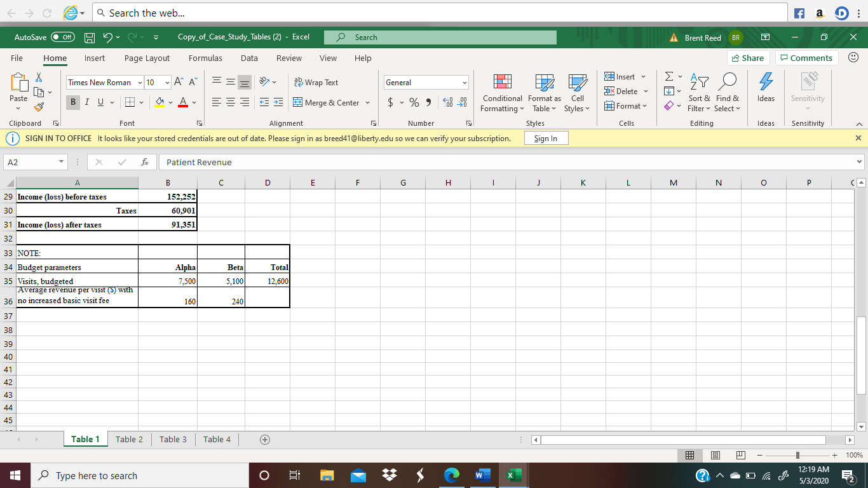Click the Insert Function fx icon
Image resolution: width=868 pixels, height=488 pixels.
pyautogui.click(x=145, y=163)
